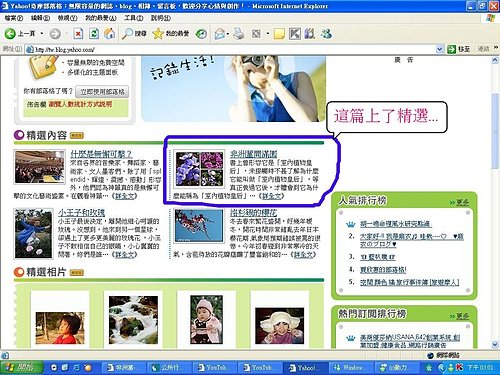Refresh the page using the toolbar icon

[x=94, y=34]
